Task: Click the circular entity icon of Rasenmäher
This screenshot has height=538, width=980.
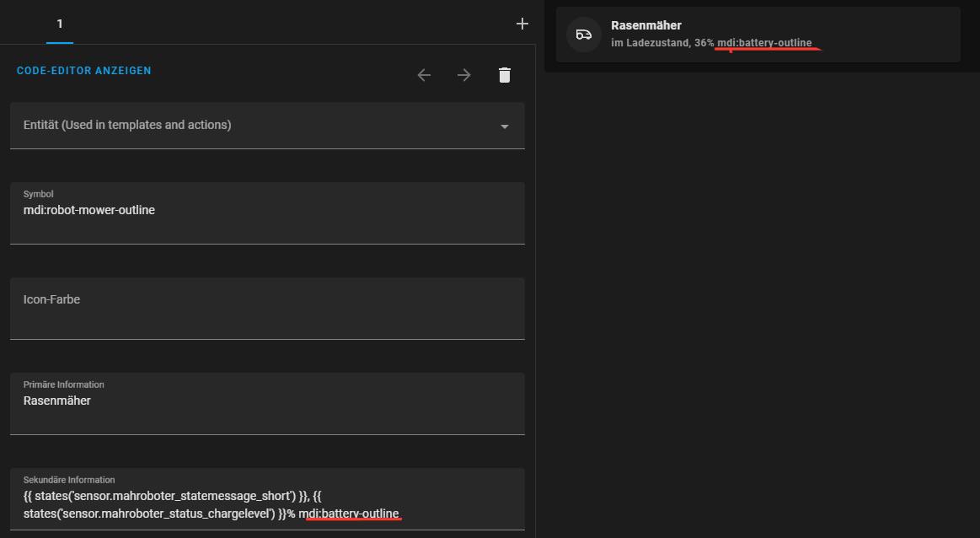Action: (583, 34)
